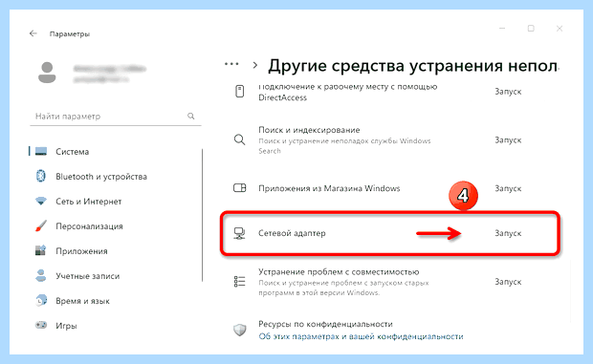Click the sidebar vertical scrollbar
This screenshot has height=364, width=593.
(x=203, y=215)
